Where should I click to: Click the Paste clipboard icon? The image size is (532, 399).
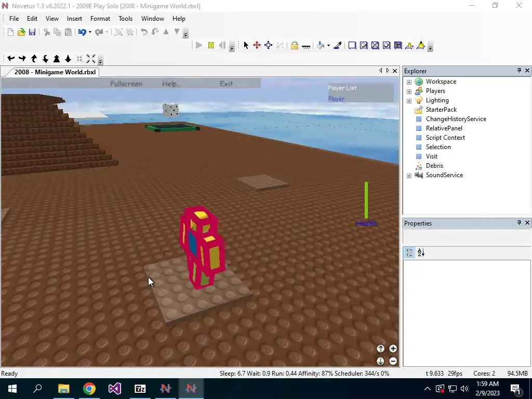pos(68,32)
